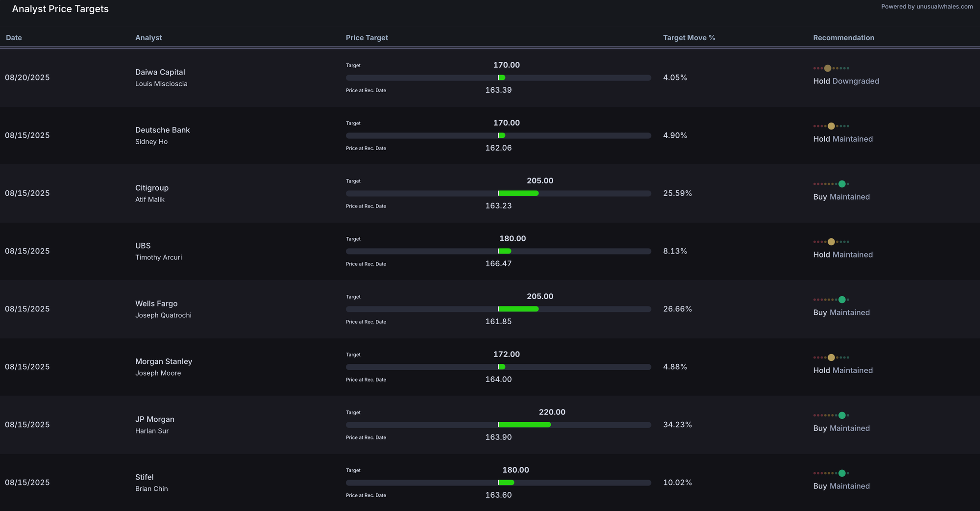
Task: Select the Citigroup firm name
Action: (152, 188)
